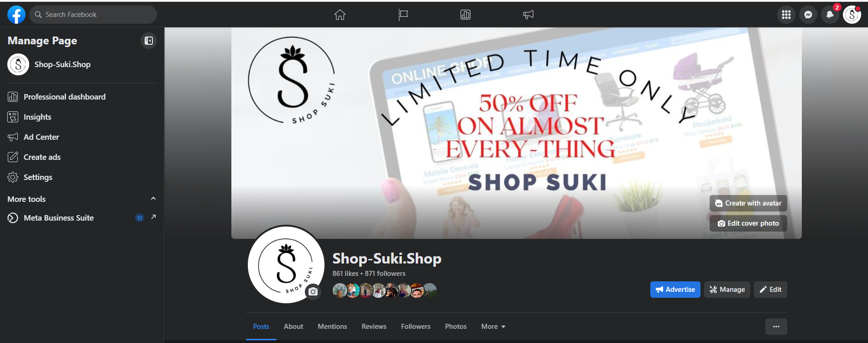Open the Ad Center megaphone icon in top bar
This screenshot has height=343, width=868.
point(528,15)
